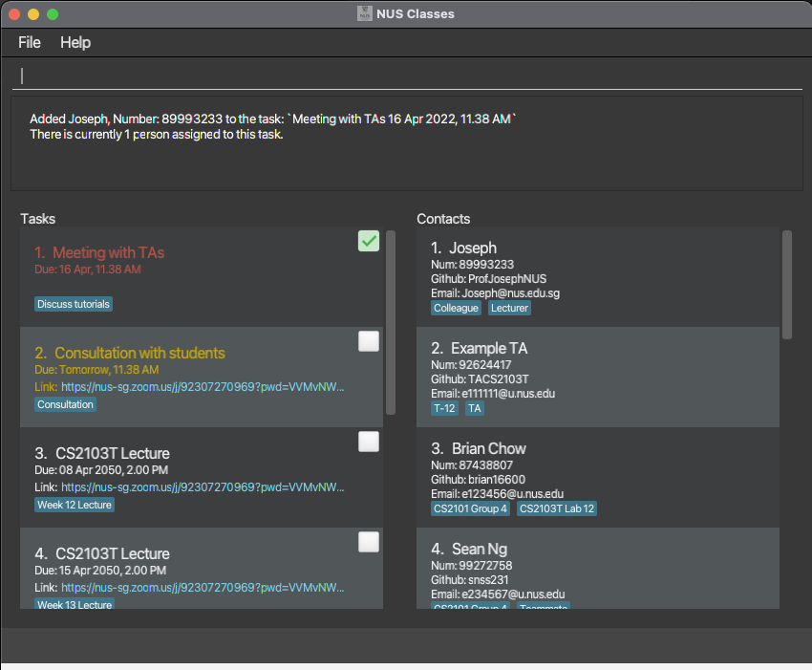
Task: Open the Help menu
Action: (75, 42)
